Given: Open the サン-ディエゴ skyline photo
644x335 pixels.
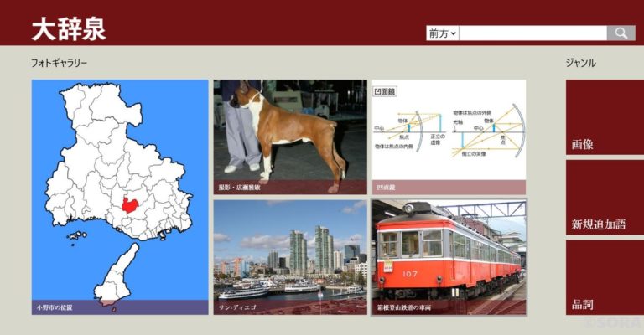Looking at the screenshot, I should pos(290,257).
